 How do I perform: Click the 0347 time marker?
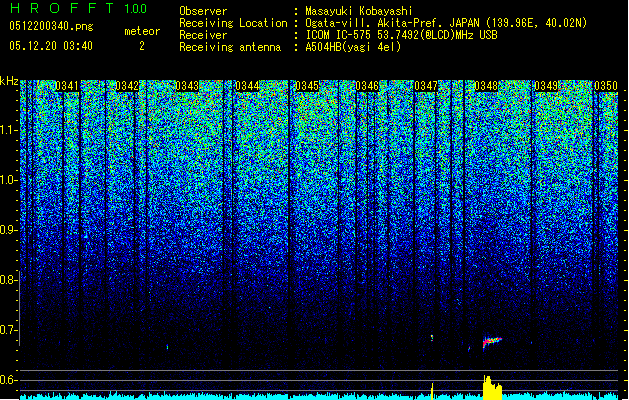point(426,86)
